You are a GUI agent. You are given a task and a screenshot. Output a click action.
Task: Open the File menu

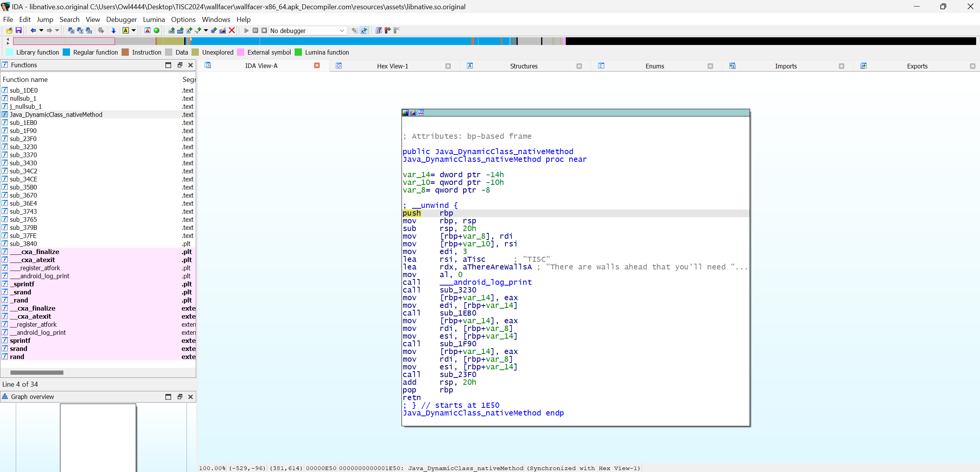tap(8, 19)
